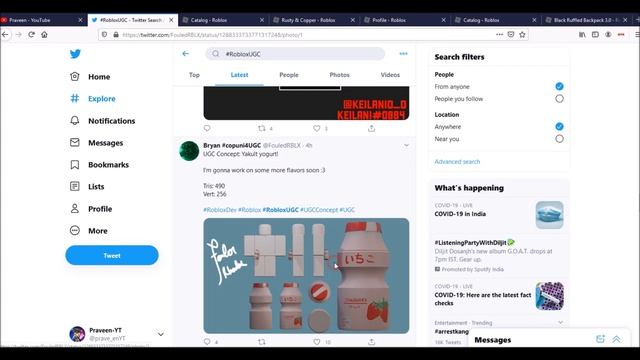Open the Firefox library icon

pyautogui.click(x=582, y=35)
